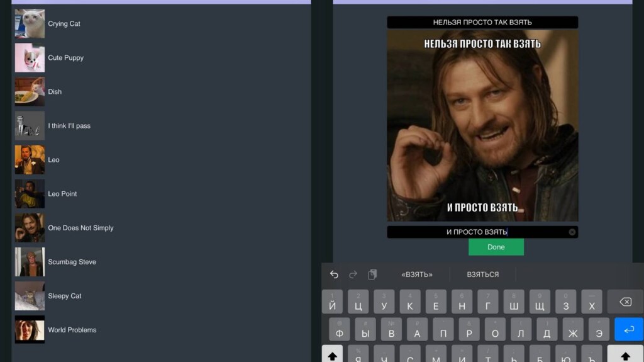Screen dimensions: 644x362
Task: Tap the О key
Action: [x=496, y=329]
